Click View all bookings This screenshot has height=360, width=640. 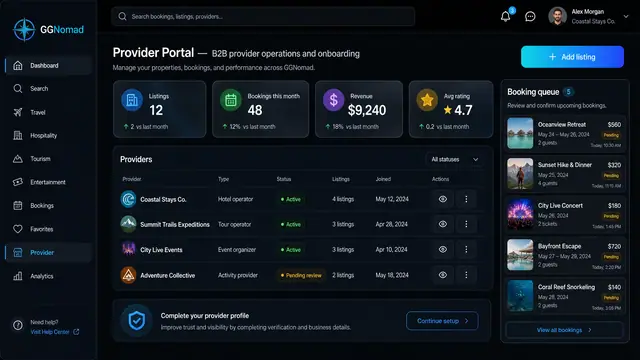click(x=564, y=330)
